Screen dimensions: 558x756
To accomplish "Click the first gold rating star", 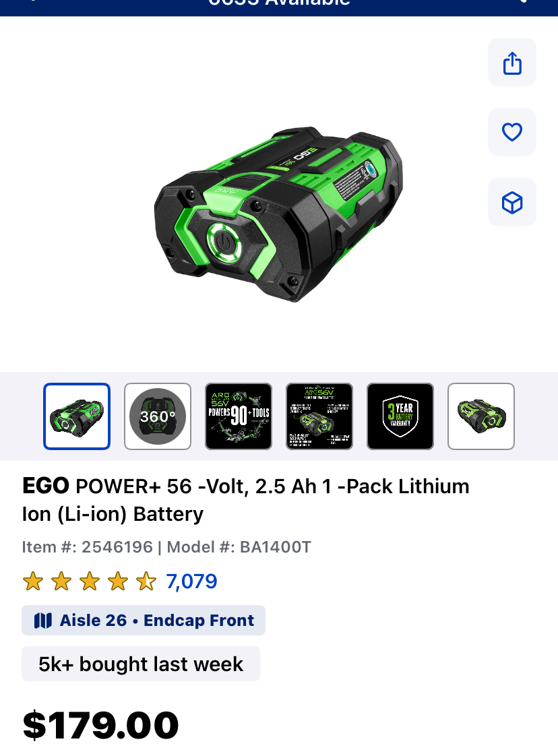I will click(33, 581).
